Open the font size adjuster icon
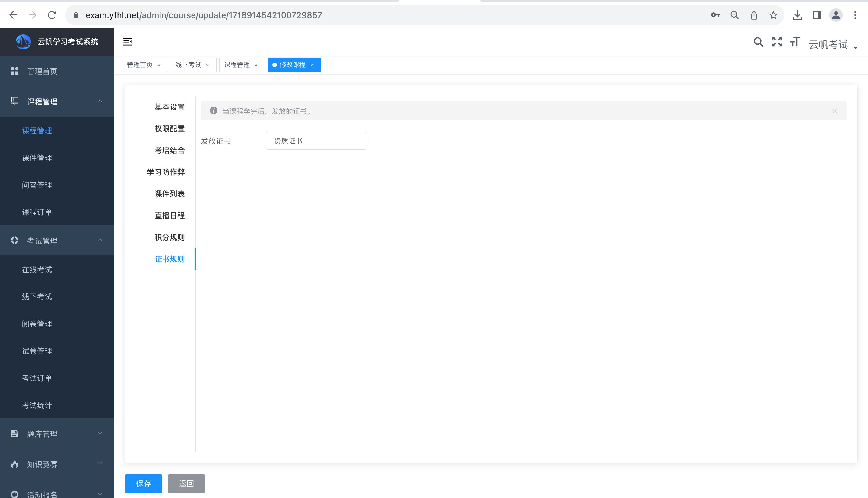Viewport: 868px width, 498px height. [795, 42]
